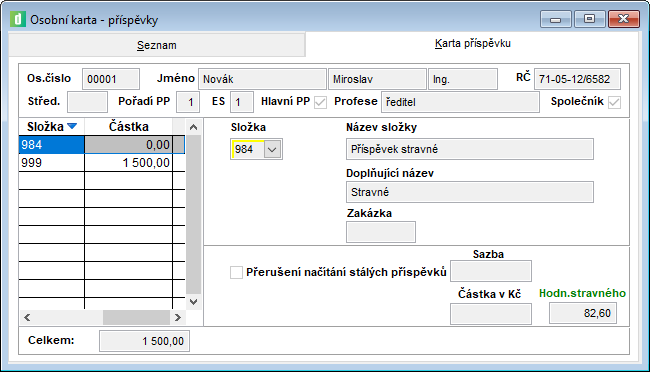Expand the Složka 984 dropdown arrow
The width and height of the screenshot is (650, 372).
tap(272, 149)
